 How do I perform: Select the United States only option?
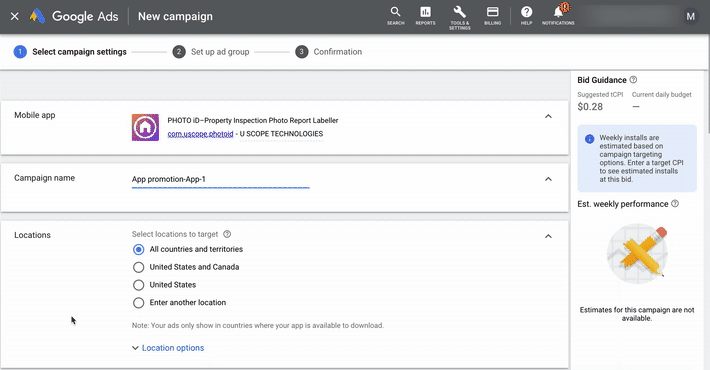[x=139, y=285]
